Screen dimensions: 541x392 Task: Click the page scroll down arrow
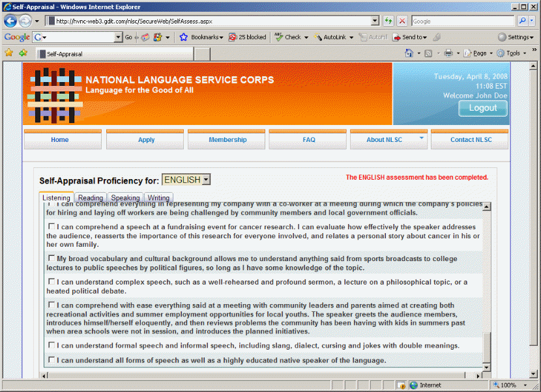click(533, 374)
